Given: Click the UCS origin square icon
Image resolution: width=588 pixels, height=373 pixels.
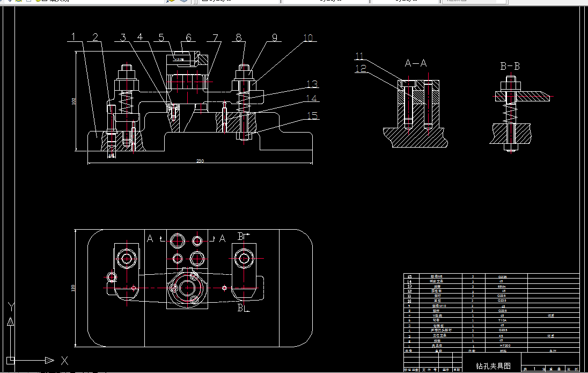Looking at the screenshot, I should [x=11, y=360].
